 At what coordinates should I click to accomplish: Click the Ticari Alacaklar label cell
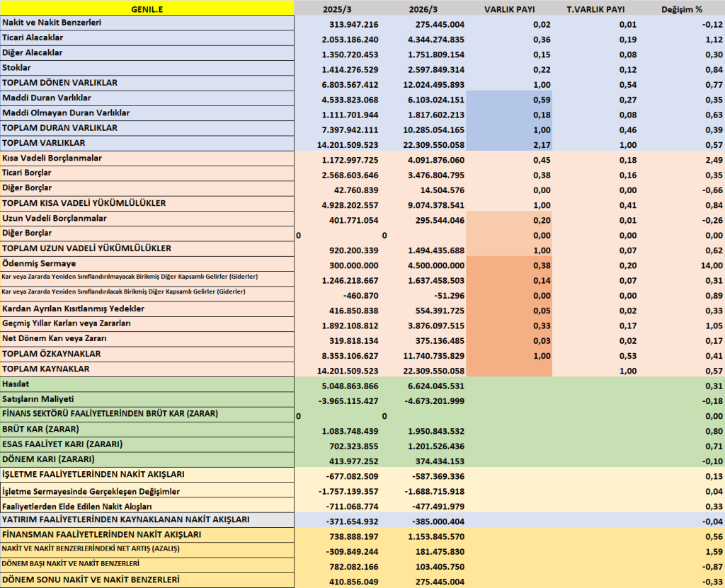coord(147,38)
